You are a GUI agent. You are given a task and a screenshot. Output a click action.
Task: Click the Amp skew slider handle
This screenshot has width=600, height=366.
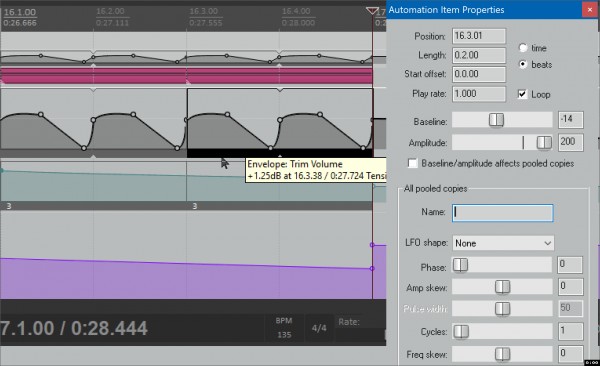click(x=502, y=286)
